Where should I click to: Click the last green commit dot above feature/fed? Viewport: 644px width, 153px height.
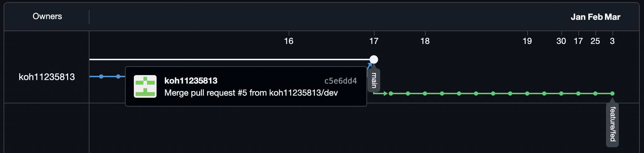click(x=612, y=93)
